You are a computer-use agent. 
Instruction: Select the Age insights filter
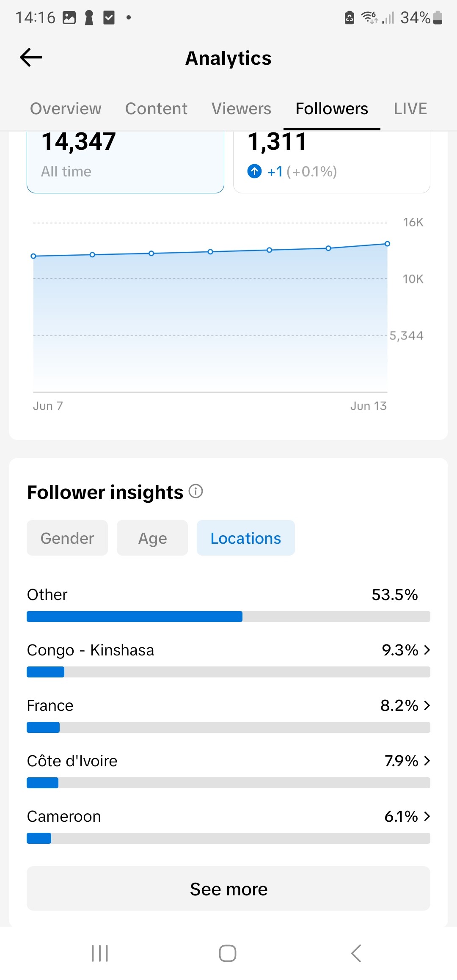[152, 538]
